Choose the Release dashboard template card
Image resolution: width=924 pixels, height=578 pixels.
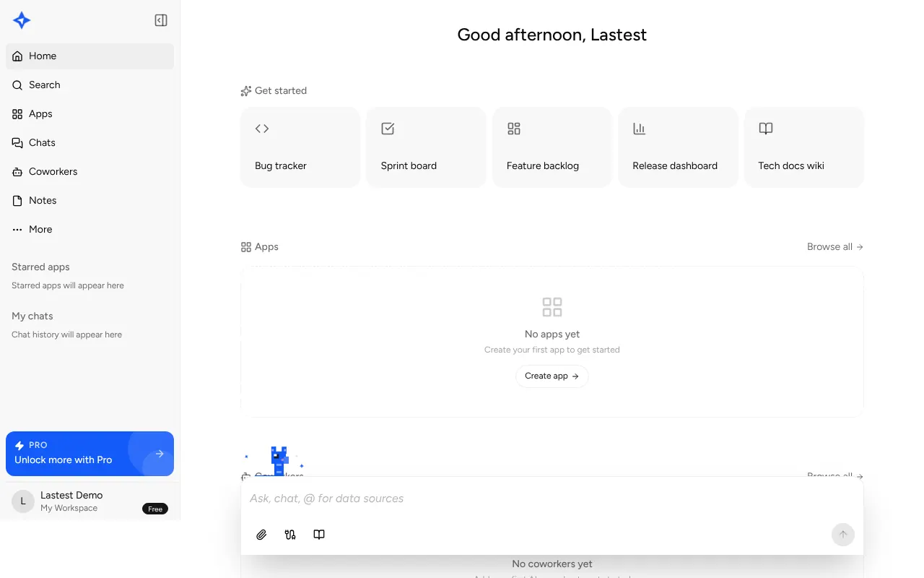[x=678, y=147]
